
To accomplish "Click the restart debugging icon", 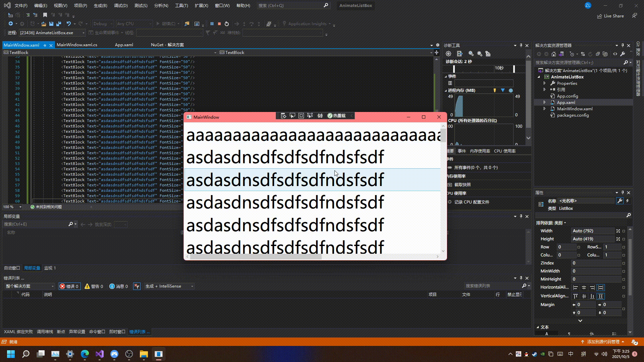I will point(226,23).
